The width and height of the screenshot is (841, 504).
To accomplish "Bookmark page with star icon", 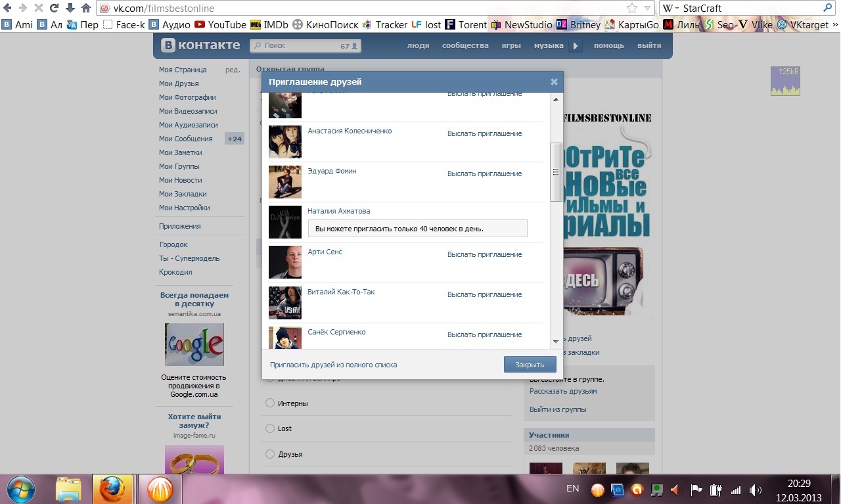I will (631, 8).
